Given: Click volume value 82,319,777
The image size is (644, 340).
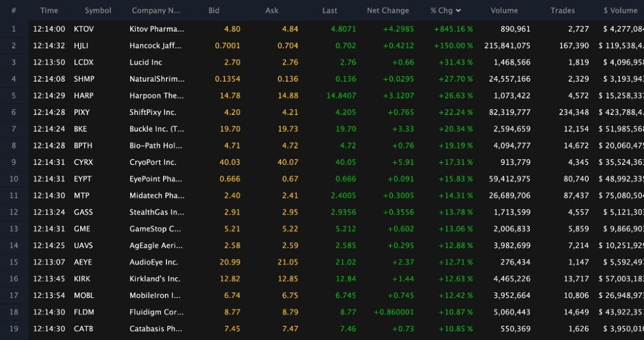Looking at the screenshot, I should tap(510, 112).
